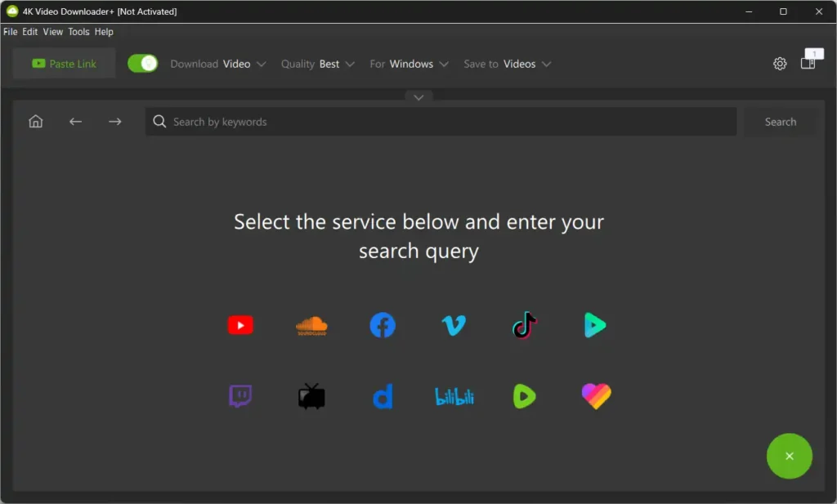Choose the Bilibili service icon
The image size is (837, 504).
[454, 397]
